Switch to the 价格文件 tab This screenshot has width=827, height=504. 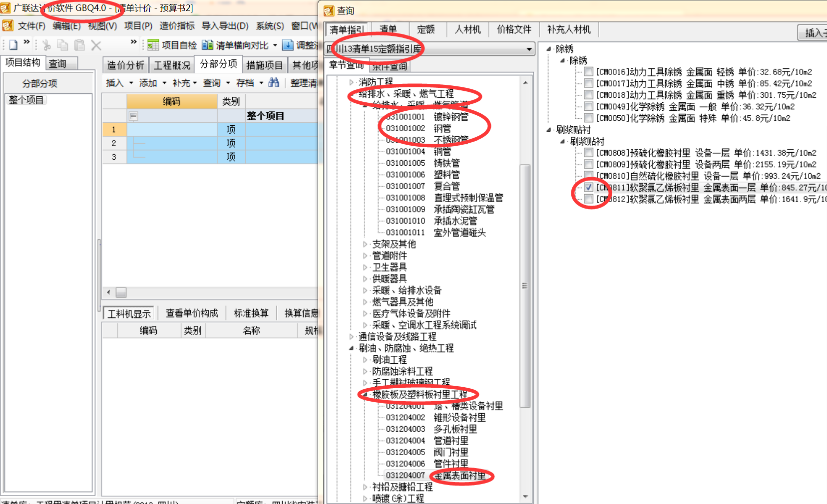[514, 29]
